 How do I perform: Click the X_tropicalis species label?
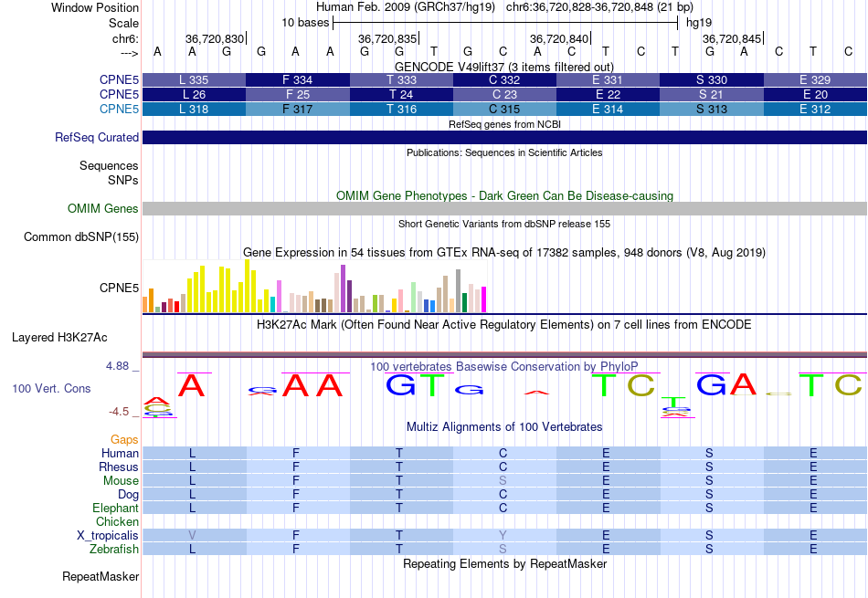point(108,536)
